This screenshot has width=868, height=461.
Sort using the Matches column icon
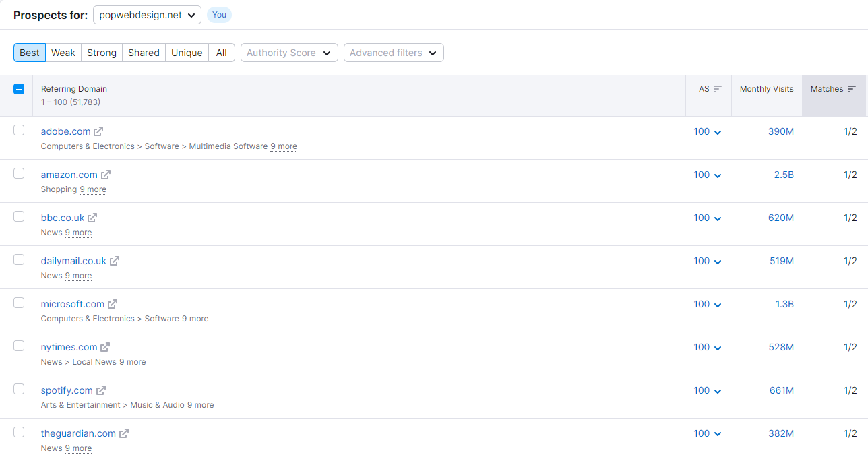pos(852,89)
